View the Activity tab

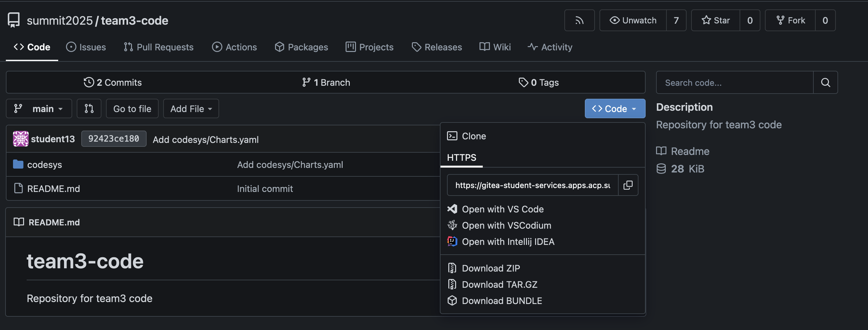550,47
